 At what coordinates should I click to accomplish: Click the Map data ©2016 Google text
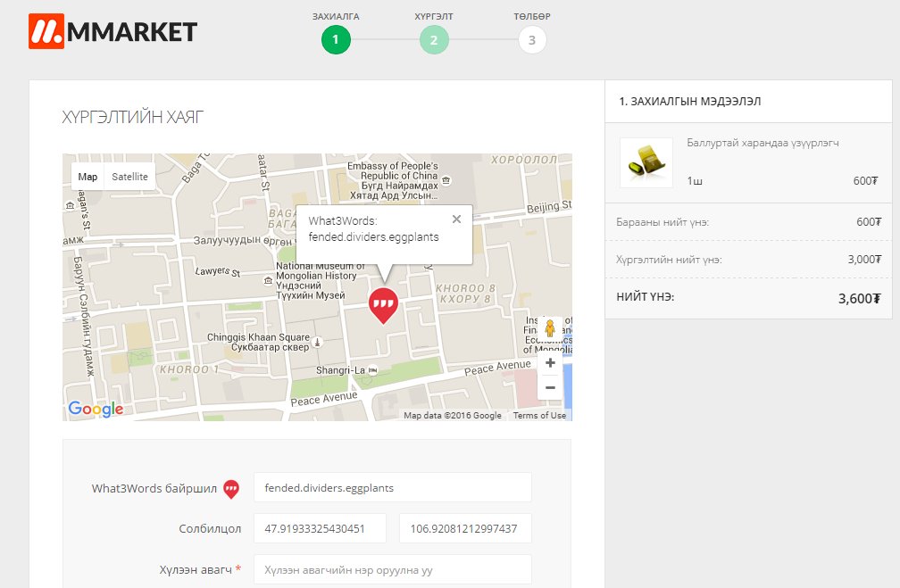[453, 415]
